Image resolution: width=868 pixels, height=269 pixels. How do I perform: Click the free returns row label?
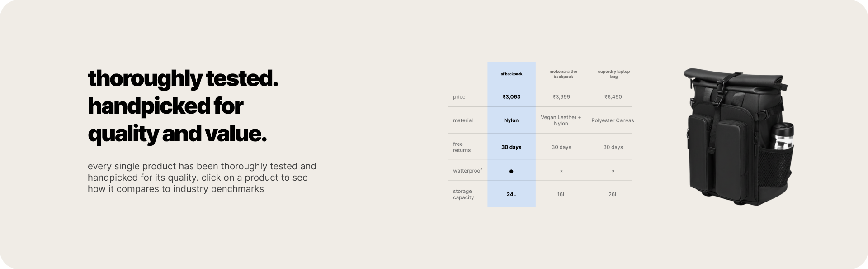coord(462,147)
